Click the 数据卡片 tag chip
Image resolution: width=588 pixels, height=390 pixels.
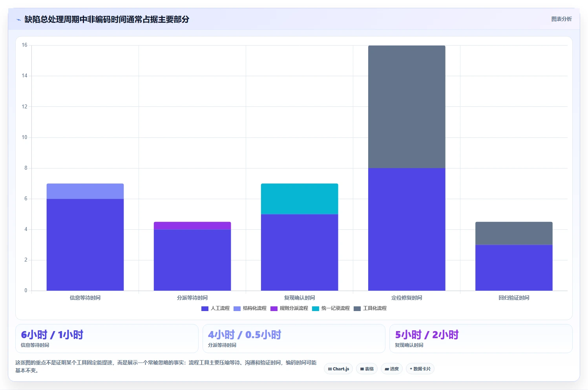[420, 369]
